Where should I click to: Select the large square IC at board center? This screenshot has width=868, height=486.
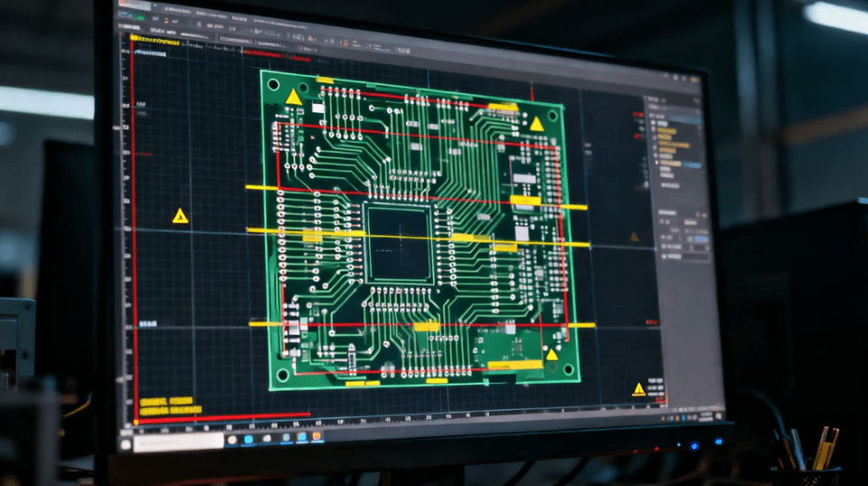pos(398,243)
